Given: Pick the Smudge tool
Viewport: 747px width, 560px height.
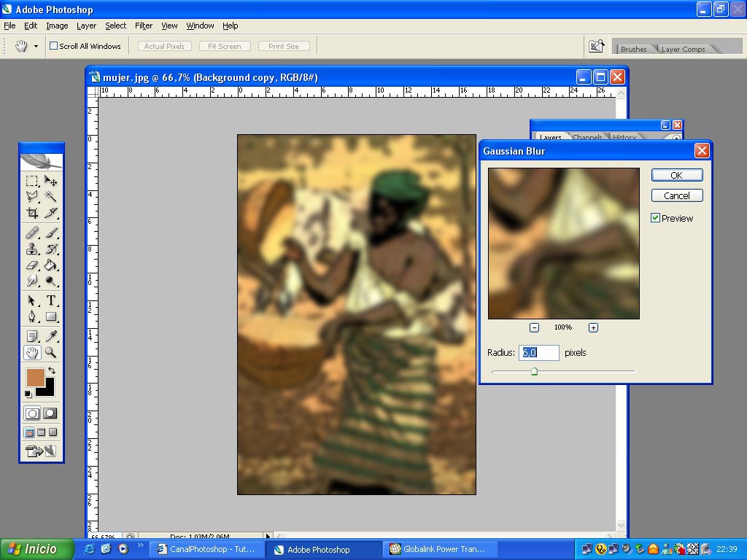Looking at the screenshot, I should [x=32, y=281].
